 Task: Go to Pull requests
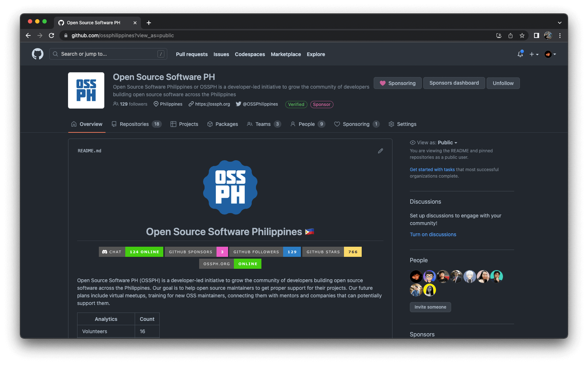pyautogui.click(x=192, y=54)
